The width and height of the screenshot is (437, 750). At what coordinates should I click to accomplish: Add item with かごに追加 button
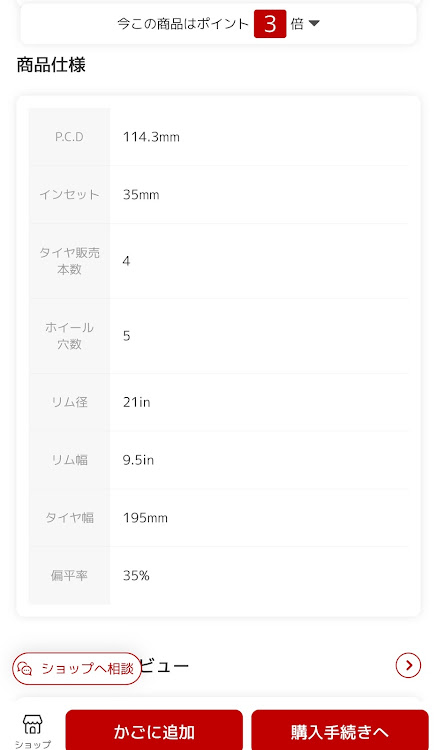[x=154, y=730]
